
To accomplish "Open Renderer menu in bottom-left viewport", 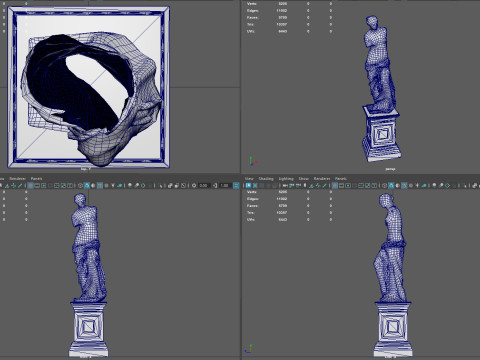I will (x=17, y=179).
